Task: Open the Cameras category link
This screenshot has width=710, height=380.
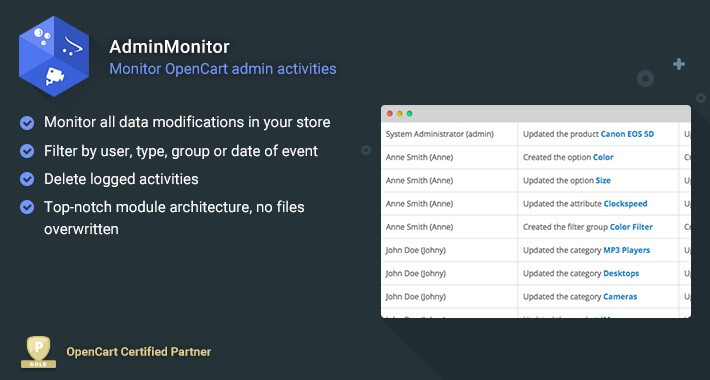Action: [620, 297]
